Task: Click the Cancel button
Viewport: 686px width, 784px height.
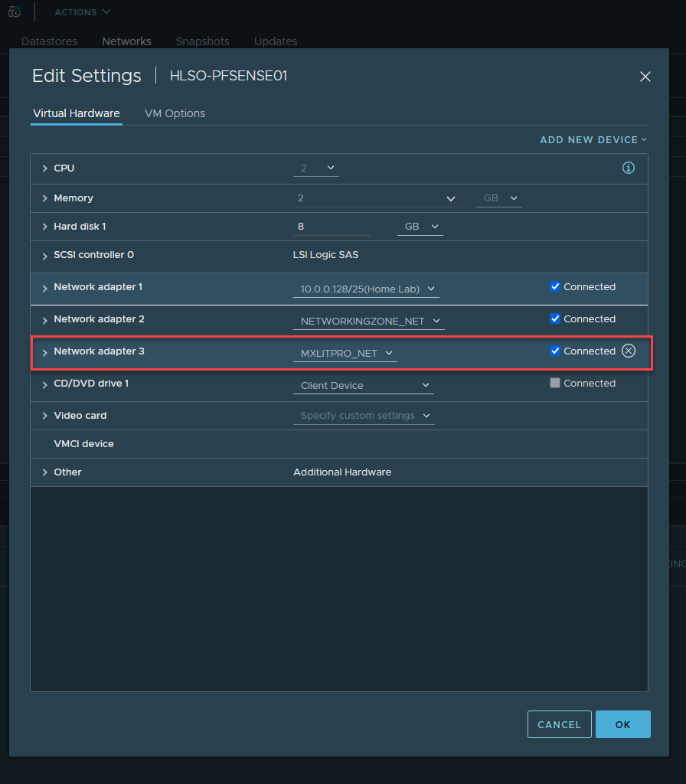Action: click(x=559, y=724)
